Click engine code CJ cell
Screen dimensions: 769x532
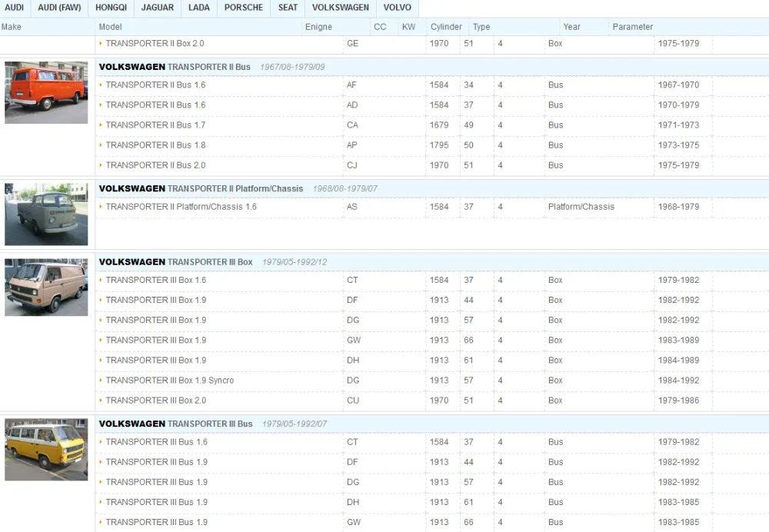coord(352,165)
